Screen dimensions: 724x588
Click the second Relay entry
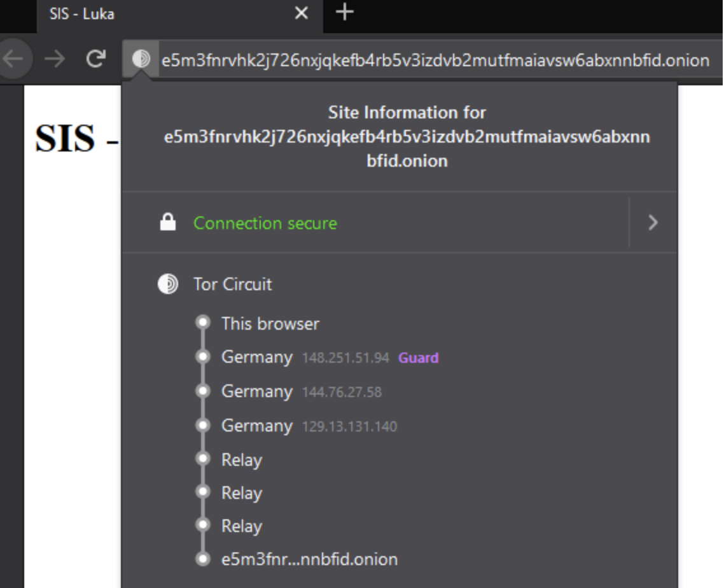point(242,493)
